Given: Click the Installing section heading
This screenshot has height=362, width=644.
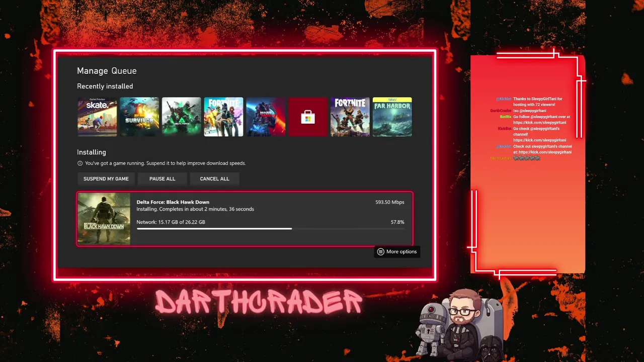Looking at the screenshot, I should 92,152.
